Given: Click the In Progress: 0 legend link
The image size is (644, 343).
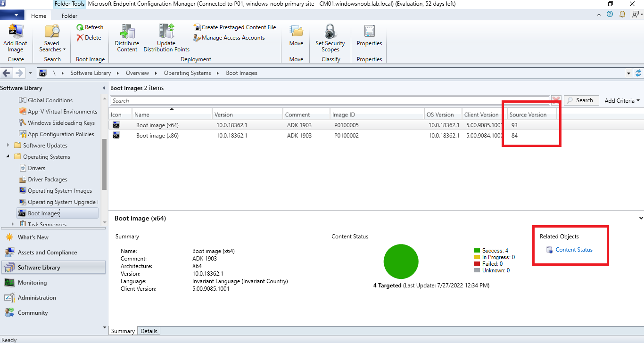Looking at the screenshot, I should pos(498,257).
